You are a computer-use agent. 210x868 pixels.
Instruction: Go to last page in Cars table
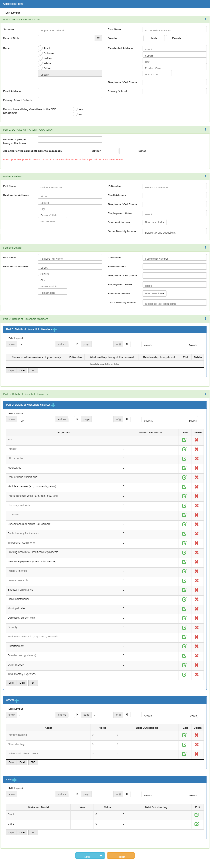[x=127, y=794]
